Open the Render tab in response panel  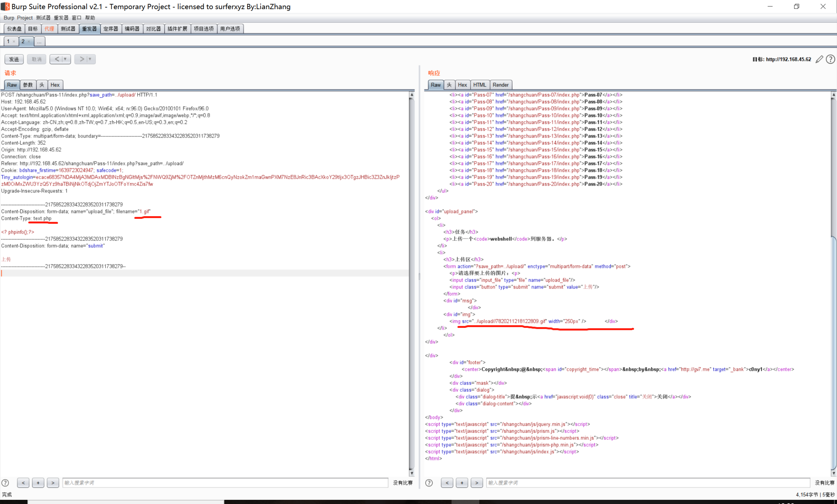(500, 85)
